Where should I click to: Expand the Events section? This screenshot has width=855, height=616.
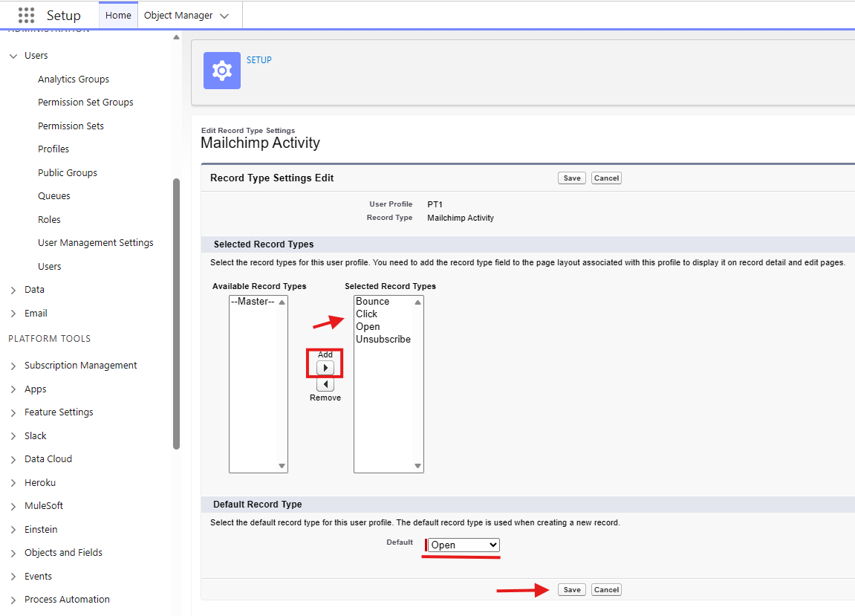tap(13, 577)
